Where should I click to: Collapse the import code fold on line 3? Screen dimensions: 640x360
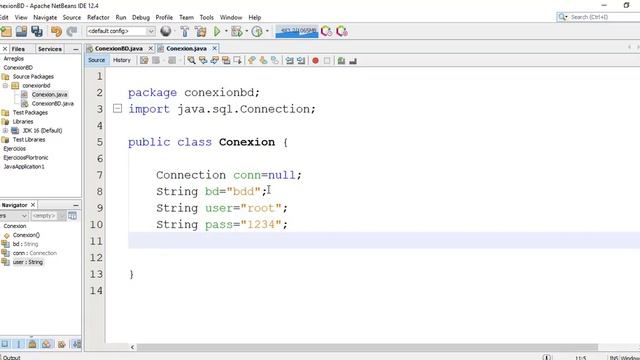[117, 109]
